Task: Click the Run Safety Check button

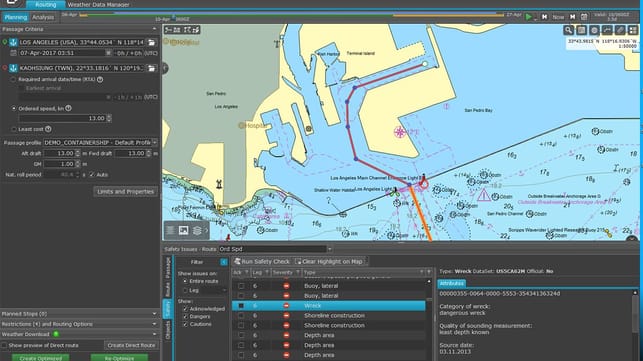Action: click(262, 261)
